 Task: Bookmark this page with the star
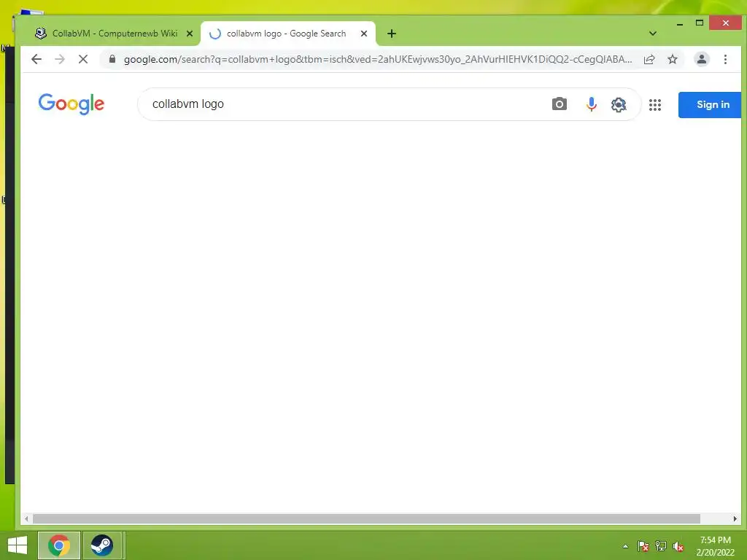(672, 59)
